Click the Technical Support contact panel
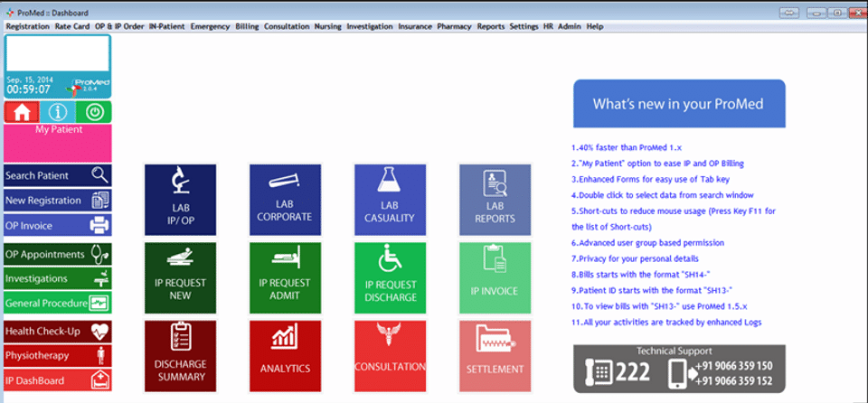Viewport: 868px width, 403px height. [679, 369]
